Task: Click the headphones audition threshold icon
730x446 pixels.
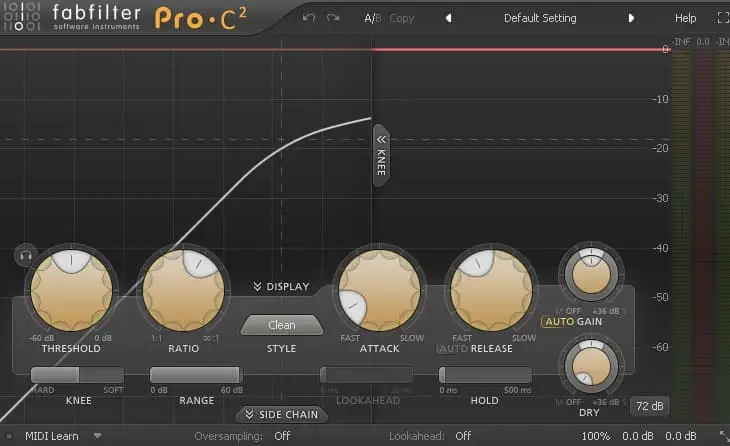Action: coord(25,255)
